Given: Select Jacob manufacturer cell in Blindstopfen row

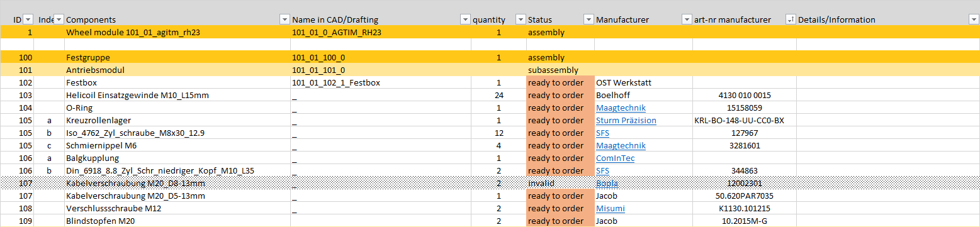Looking at the screenshot, I should coord(643,221).
